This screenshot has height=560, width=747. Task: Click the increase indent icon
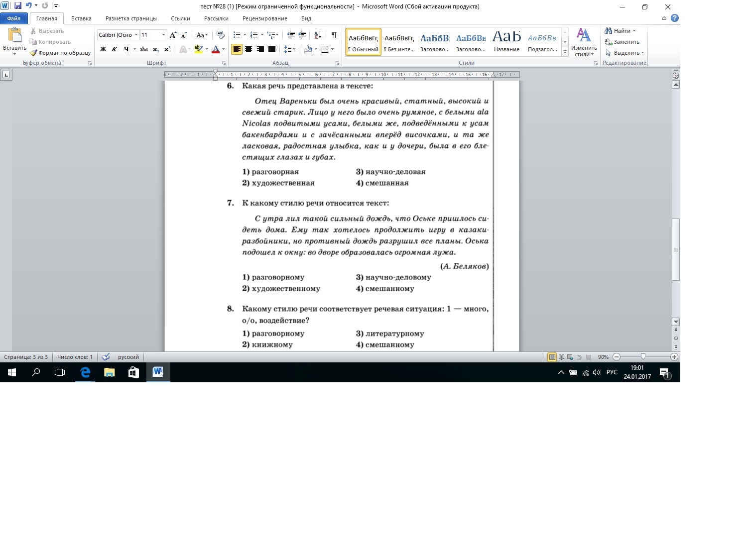[x=302, y=35]
